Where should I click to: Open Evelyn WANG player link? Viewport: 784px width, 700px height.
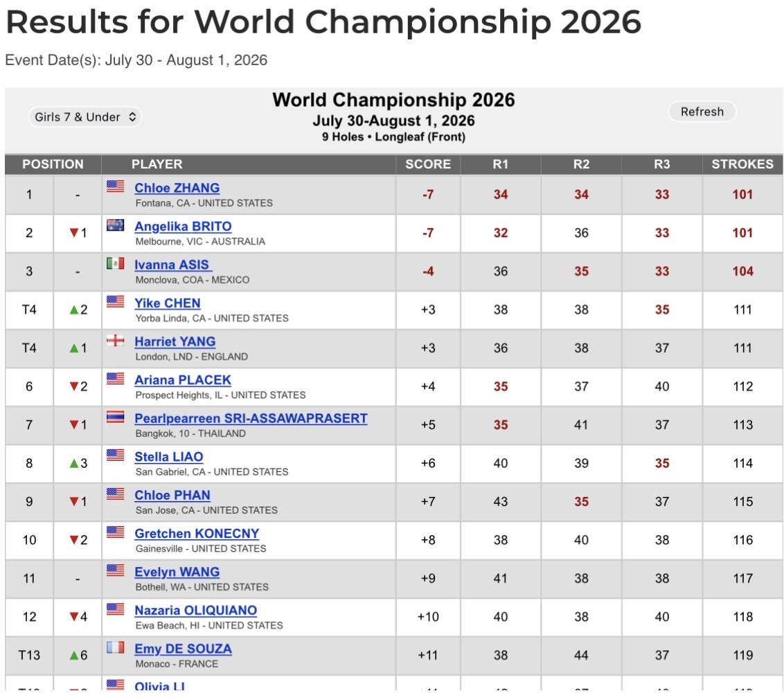(x=177, y=572)
